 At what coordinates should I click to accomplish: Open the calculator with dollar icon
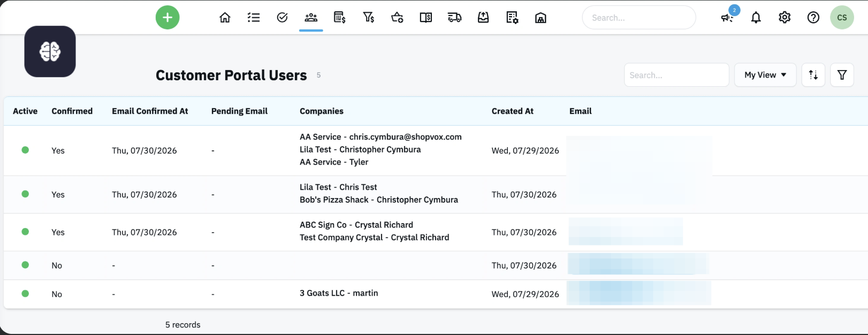pos(340,18)
